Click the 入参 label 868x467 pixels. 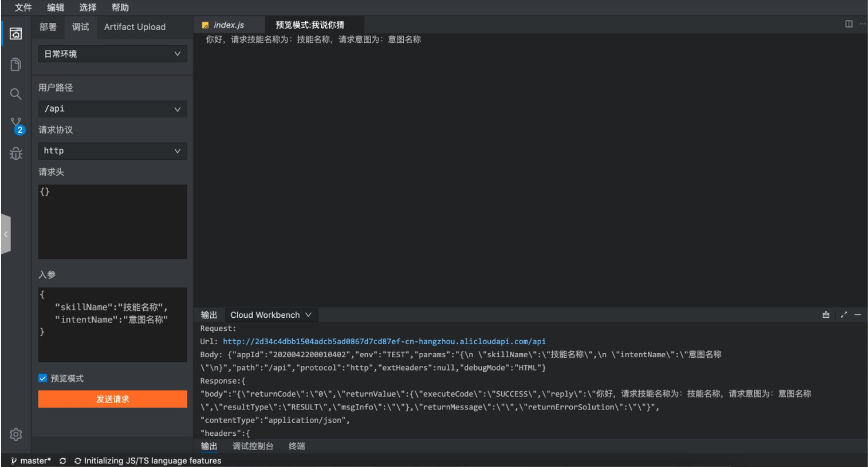pos(47,275)
